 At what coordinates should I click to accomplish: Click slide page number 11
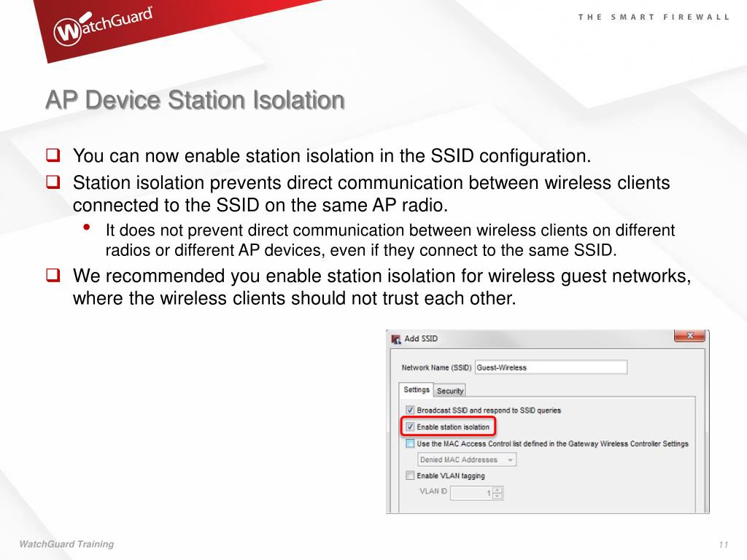[x=724, y=544]
